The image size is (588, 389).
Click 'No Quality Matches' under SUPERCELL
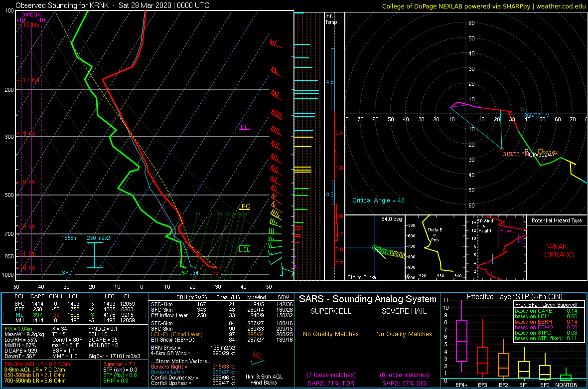coord(331,334)
